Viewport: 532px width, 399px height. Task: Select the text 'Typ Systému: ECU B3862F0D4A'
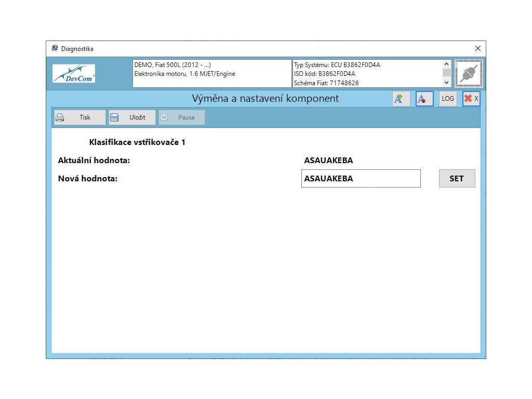click(x=337, y=65)
